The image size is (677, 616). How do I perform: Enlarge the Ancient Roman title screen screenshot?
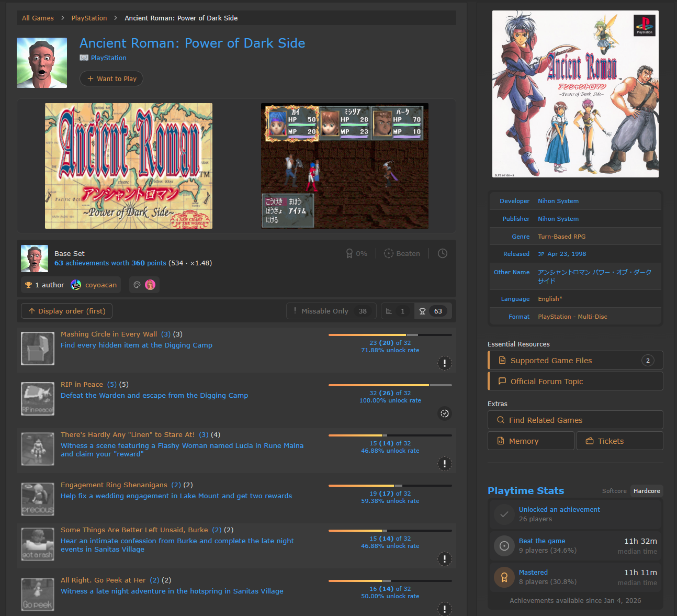(x=129, y=166)
